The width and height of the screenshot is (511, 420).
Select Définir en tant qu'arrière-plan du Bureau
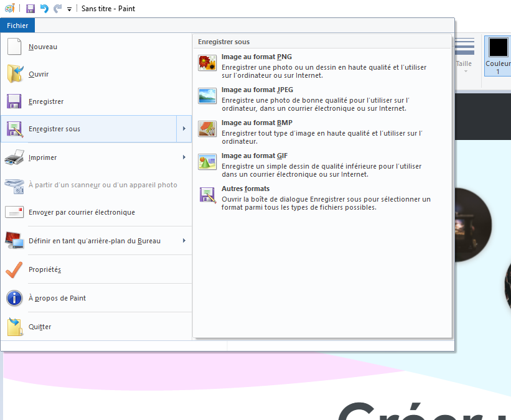(x=95, y=241)
